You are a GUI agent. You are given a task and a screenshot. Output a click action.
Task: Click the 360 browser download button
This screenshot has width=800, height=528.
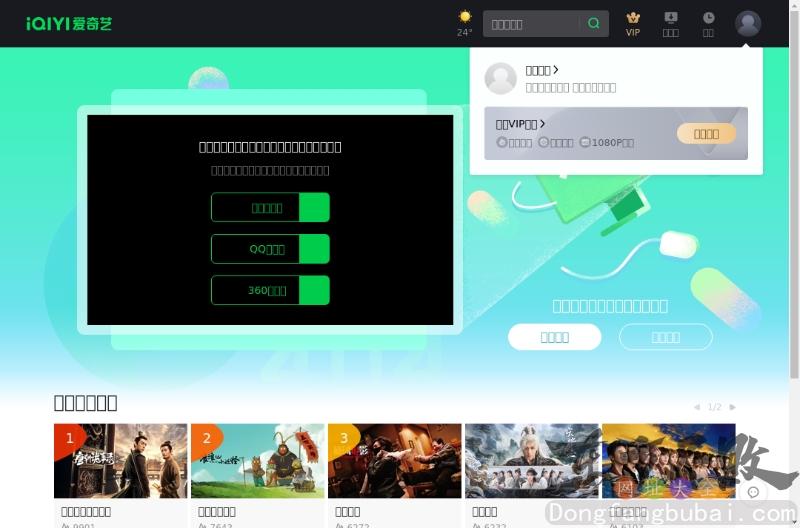(x=270, y=291)
